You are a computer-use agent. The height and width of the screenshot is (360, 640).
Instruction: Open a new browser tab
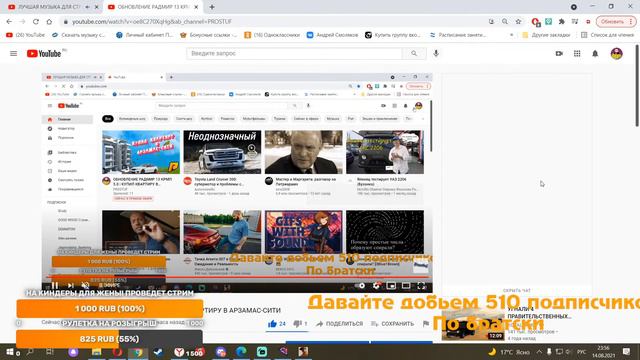click(212, 7)
